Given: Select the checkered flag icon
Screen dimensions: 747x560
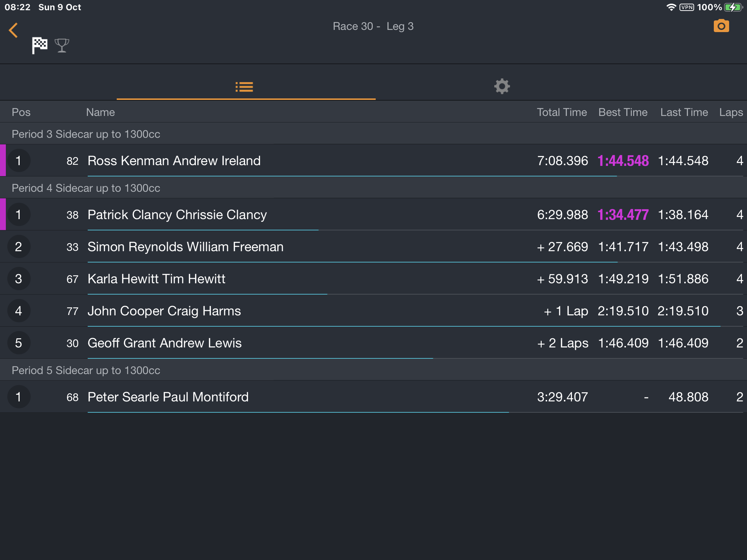Looking at the screenshot, I should (39, 46).
